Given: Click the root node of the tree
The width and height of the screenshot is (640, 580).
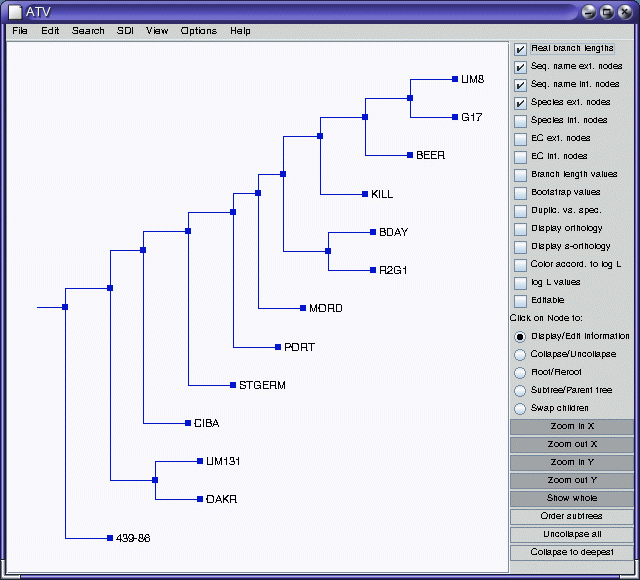Looking at the screenshot, I should [65, 308].
